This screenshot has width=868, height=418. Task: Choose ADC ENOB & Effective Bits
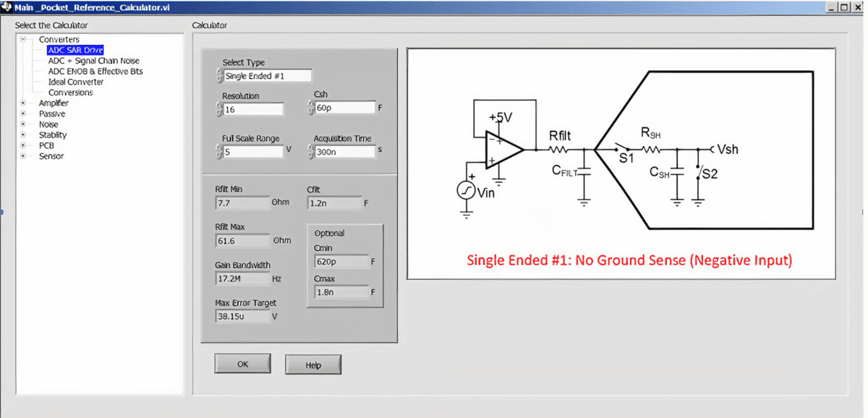point(95,72)
